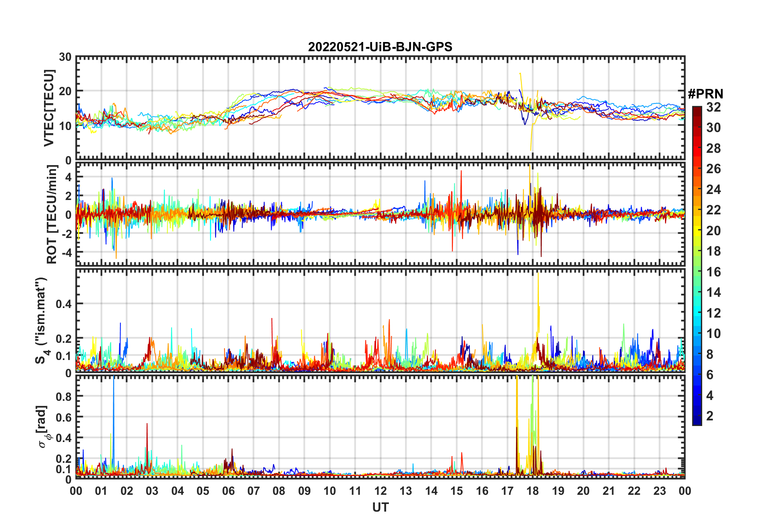This screenshot has width=761, height=532.
Task: Click x-axis tick label 12
Action: click(x=380, y=491)
